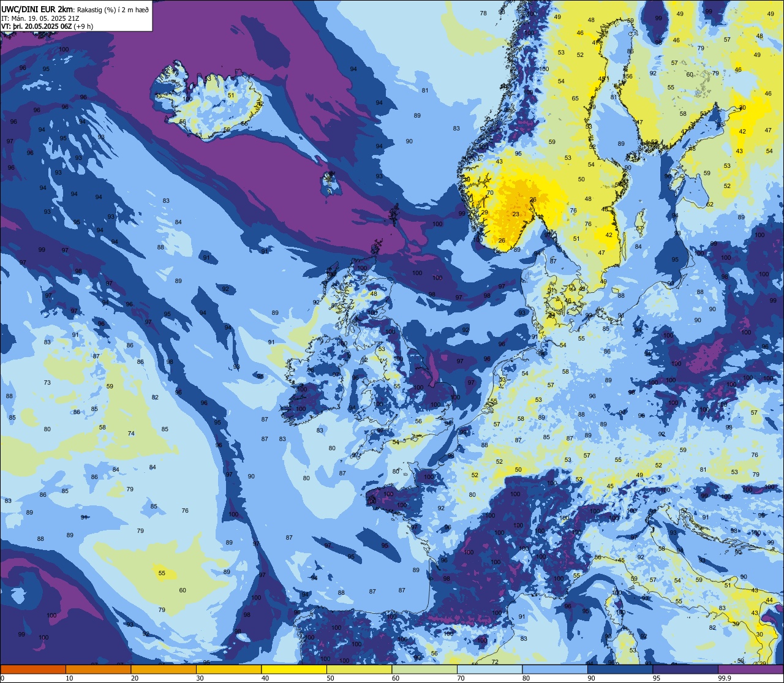784x683 pixels.
Task: Click the light blue 80–90 legend swatch
Action: 555,670
